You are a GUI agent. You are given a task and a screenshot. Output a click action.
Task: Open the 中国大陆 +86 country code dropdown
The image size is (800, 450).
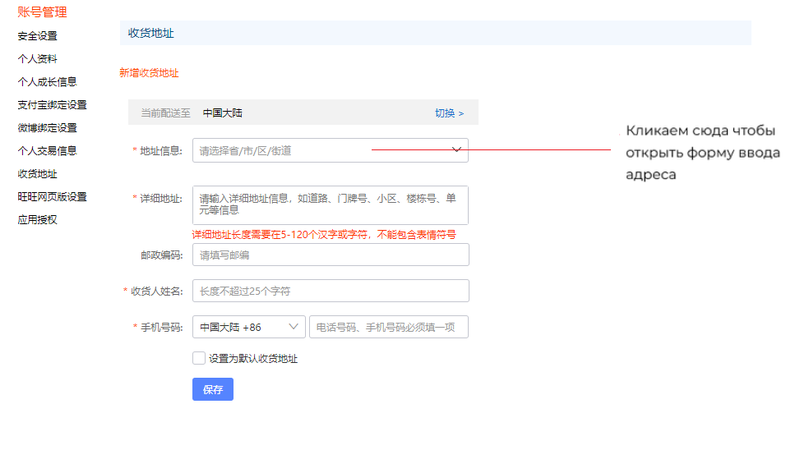tap(249, 327)
